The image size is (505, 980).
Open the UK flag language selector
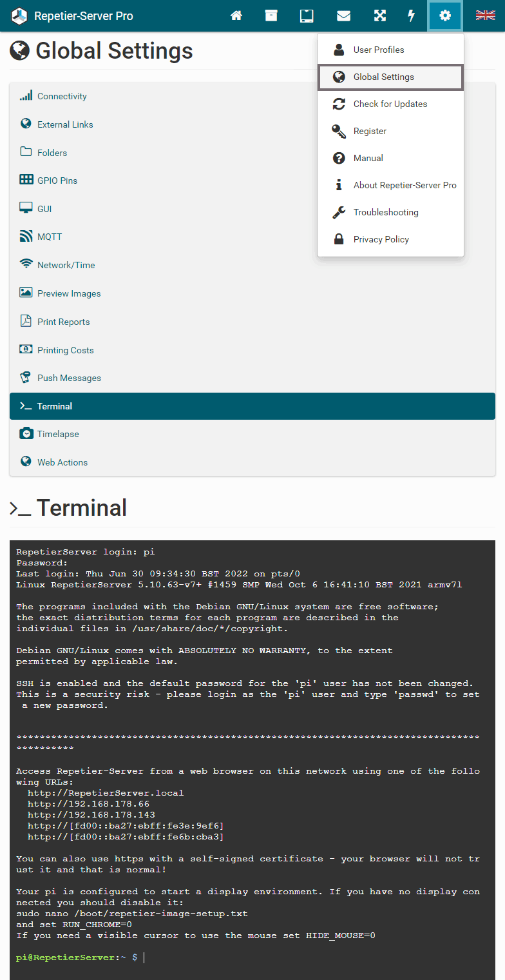485,15
